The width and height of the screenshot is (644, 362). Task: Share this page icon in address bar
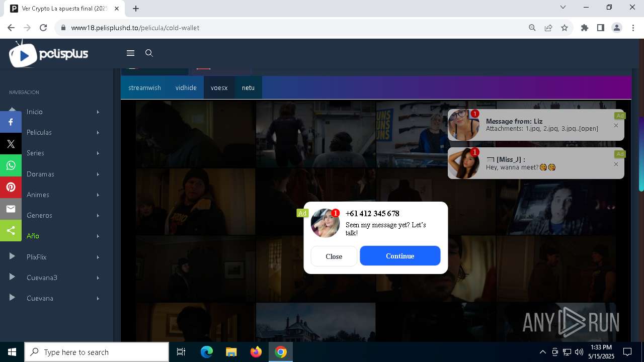pyautogui.click(x=548, y=28)
